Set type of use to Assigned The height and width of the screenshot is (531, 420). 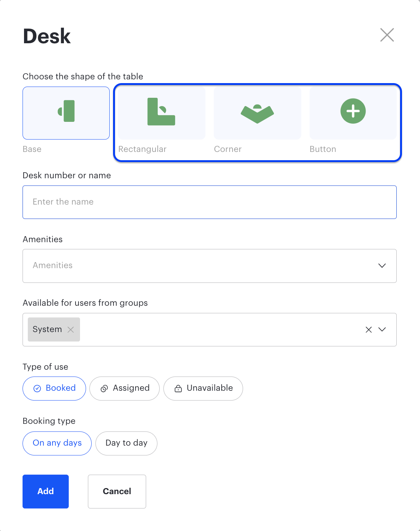click(x=125, y=388)
